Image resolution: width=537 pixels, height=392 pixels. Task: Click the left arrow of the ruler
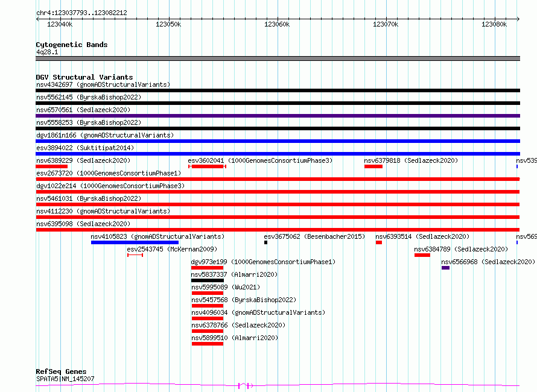(x=37, y=19)
